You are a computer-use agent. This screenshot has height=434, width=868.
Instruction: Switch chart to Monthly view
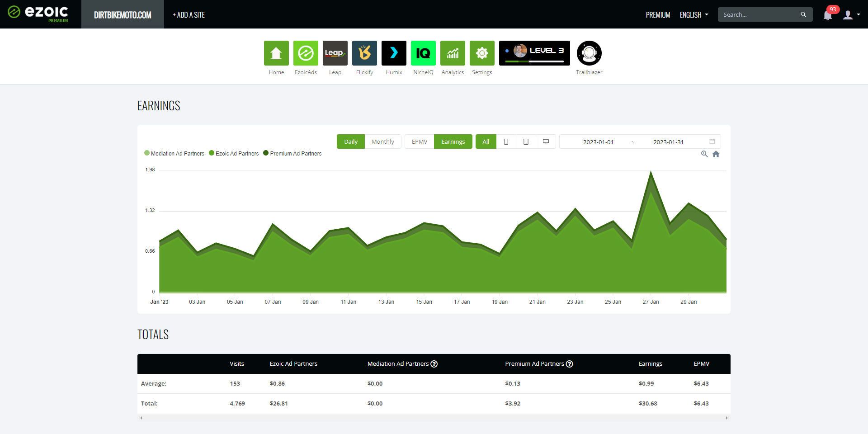[x=383, y=142]
